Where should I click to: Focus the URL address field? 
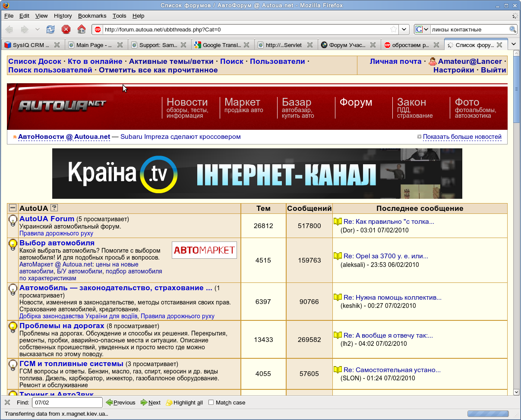pos(246,30)
